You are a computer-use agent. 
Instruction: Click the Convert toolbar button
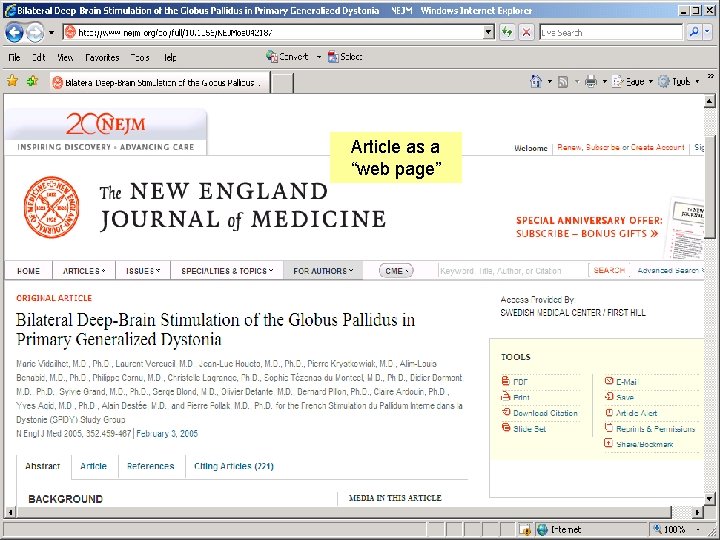(x=287, y=56)
